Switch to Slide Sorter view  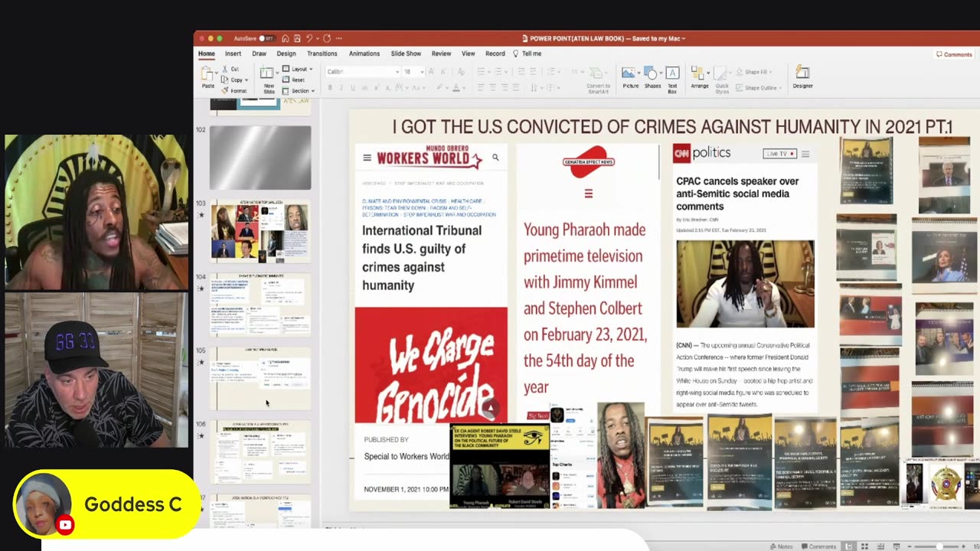coord(865,546)
